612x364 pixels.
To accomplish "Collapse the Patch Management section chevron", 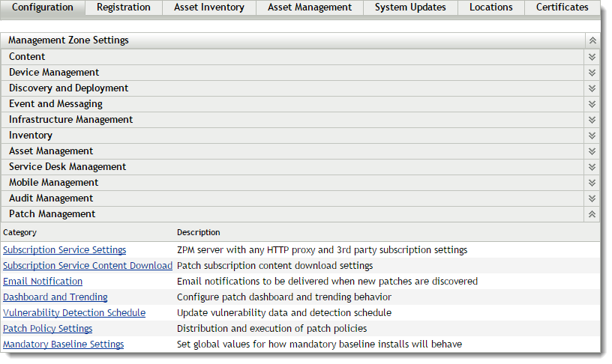I will 592,214.
